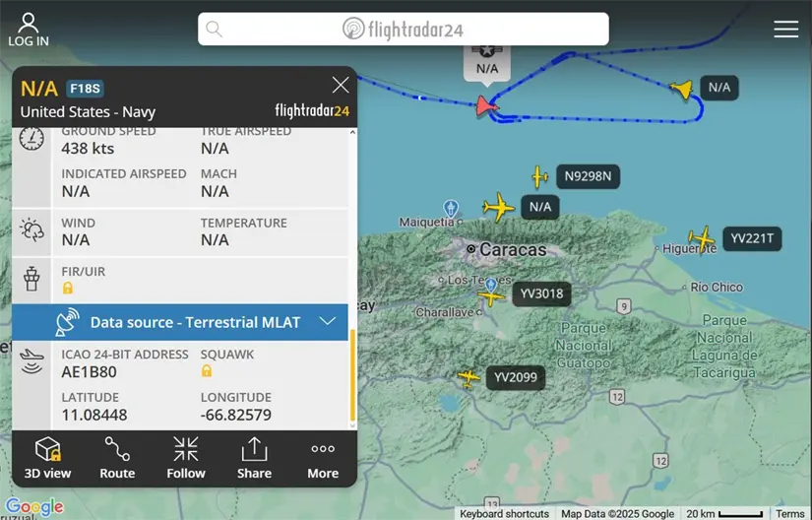Open the More options menu
Image resolution: width=812 pixels, height=520 pixels.
coord(323,458)
